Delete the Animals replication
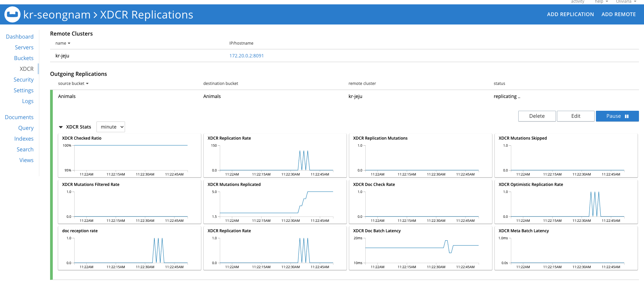This screenshot has width=644, height=294. click(537, 116)
